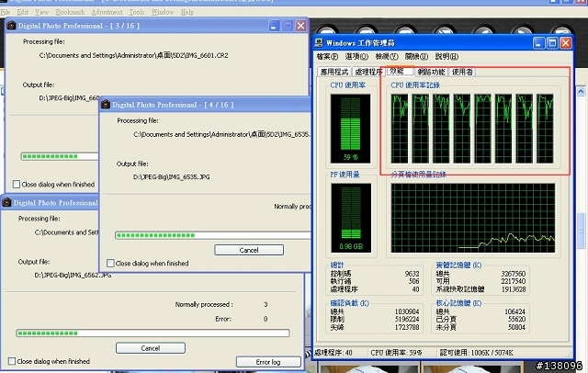This screenshot has height=373, width=588.
Task: Open the Help menu of Digital Photo Professional
Action: point(187,12)
